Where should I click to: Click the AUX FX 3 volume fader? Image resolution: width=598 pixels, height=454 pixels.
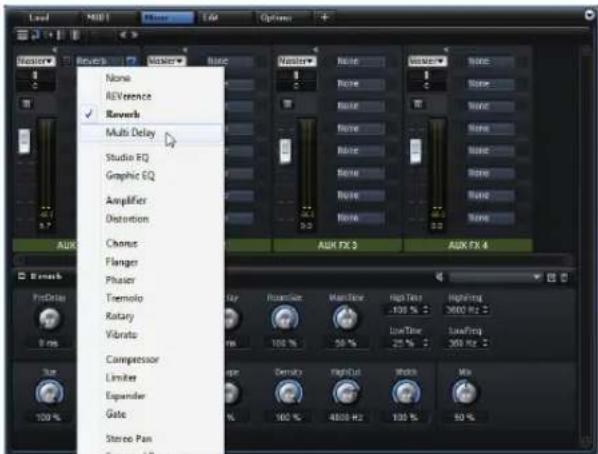click(285, 151)
